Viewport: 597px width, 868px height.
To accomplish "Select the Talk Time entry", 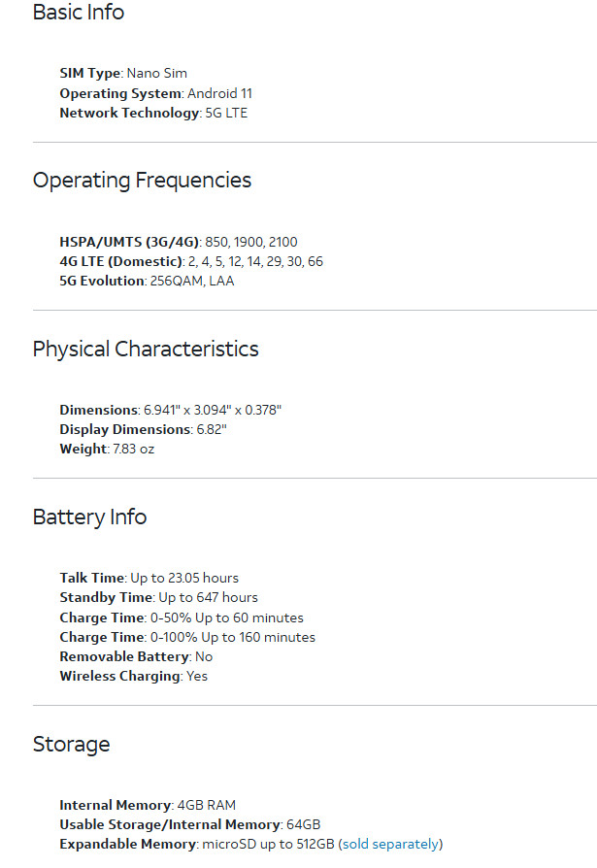I will pos(149,578).
